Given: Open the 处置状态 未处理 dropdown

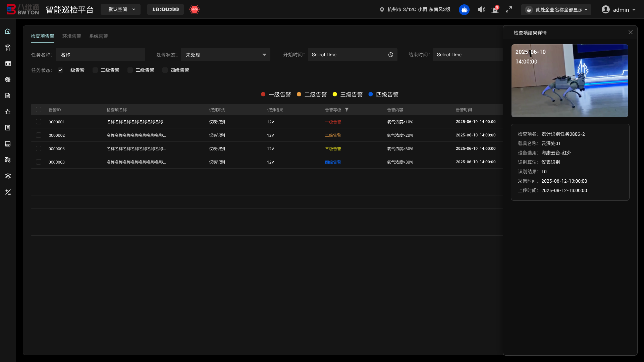Looking at the screenshot, I should pyautogui.click(x=225, y=55).
